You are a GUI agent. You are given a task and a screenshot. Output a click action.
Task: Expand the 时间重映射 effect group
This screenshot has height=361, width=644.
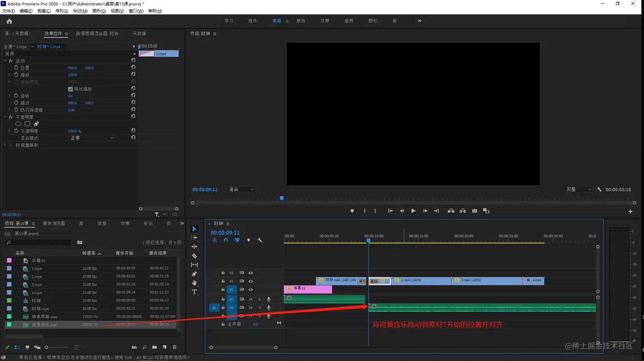coord(5,145)
